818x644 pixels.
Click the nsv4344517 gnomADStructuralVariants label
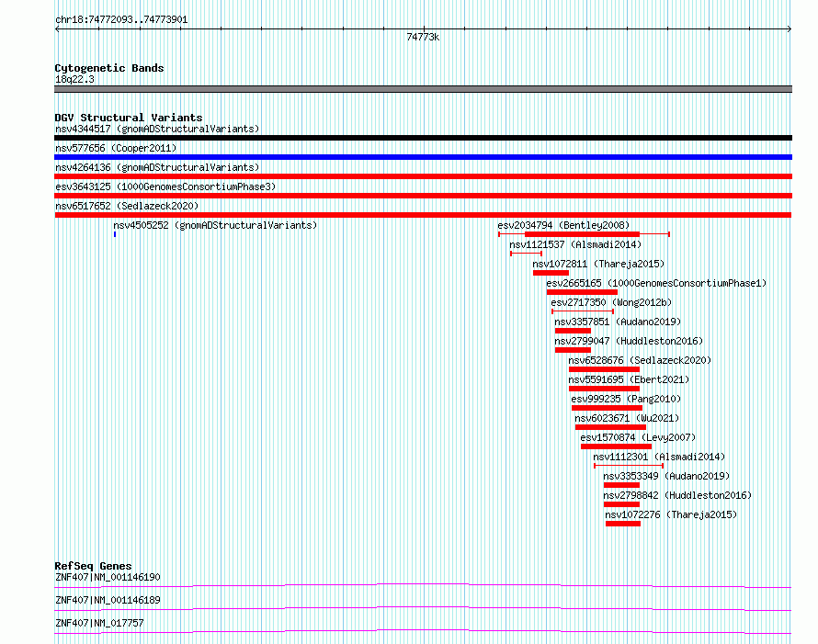157,129
